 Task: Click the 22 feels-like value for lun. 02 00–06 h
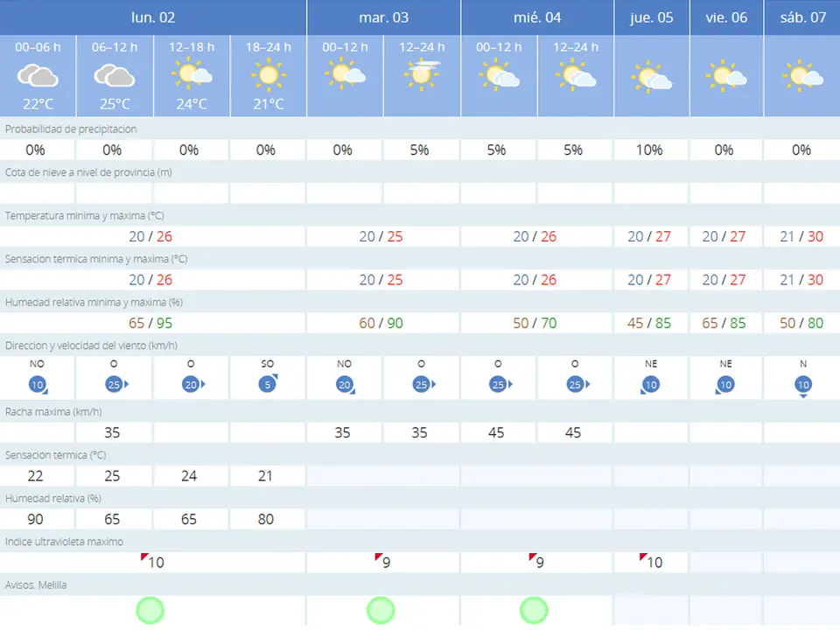pyautogui.click(x=35, y=476)
